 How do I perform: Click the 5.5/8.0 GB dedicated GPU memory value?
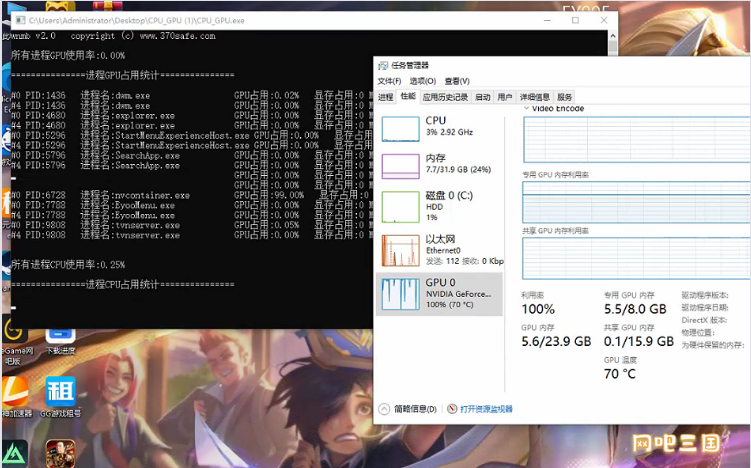[x=635, y=309]
